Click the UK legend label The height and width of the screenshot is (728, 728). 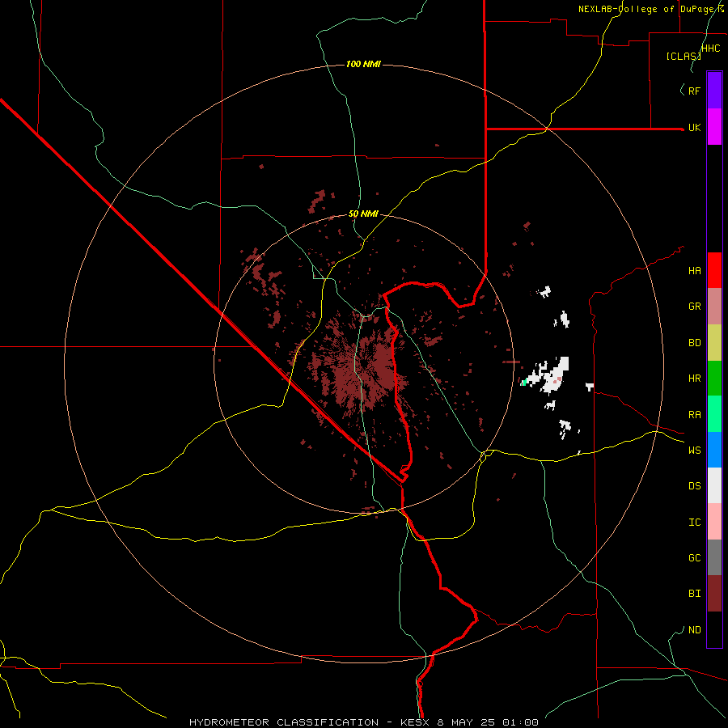click(x=694, y=128)
